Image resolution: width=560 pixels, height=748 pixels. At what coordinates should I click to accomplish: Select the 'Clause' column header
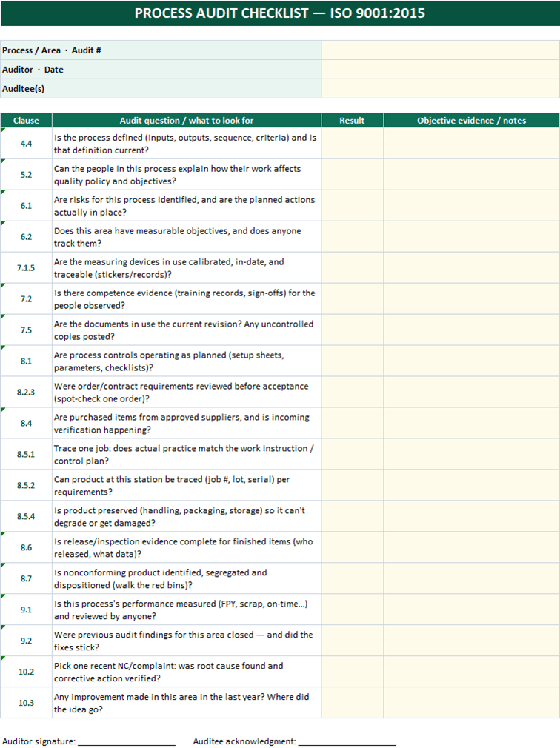pos(26,120)
